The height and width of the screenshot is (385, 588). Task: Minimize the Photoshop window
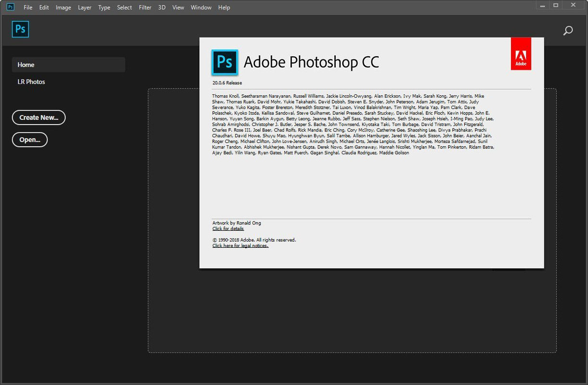coord(543,5)
